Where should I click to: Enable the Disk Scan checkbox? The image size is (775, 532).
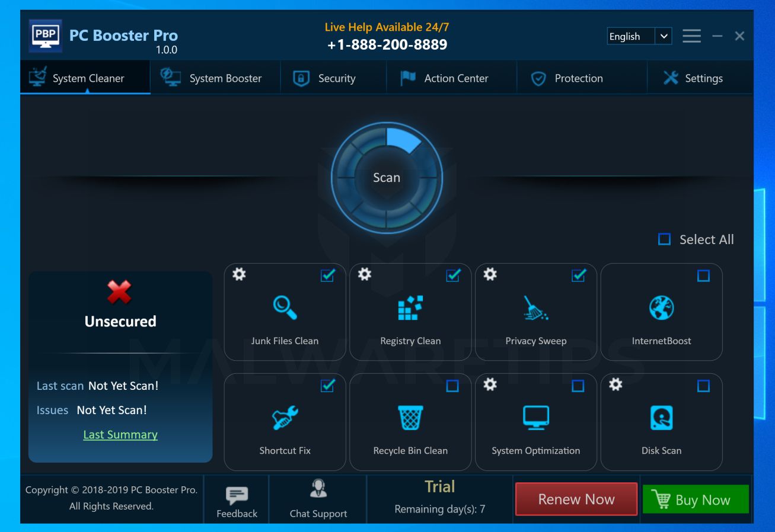[x=703, y=386]
